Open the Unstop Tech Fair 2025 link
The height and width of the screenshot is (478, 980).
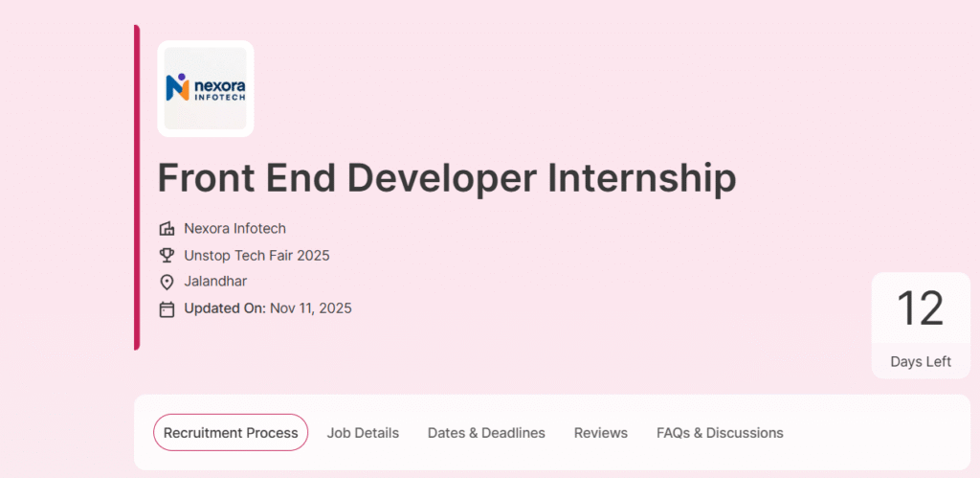(256, 256)
